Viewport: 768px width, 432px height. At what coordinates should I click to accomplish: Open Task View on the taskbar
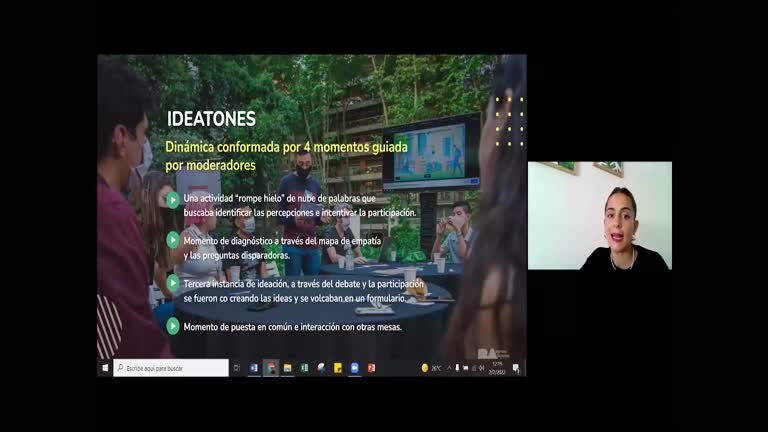click(x=237, y=368)
